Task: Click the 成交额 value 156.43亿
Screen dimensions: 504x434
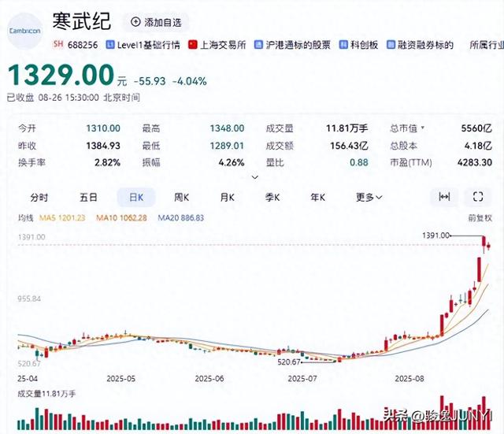Action: (x=349, y=146)
